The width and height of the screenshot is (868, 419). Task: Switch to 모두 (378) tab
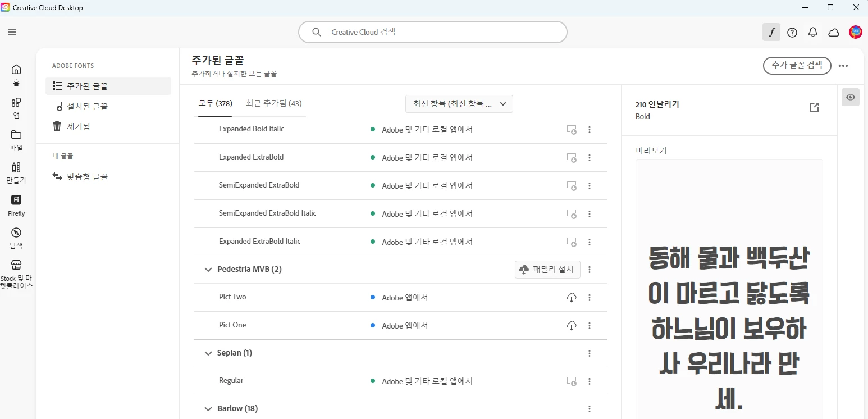[x=216, y=103]
